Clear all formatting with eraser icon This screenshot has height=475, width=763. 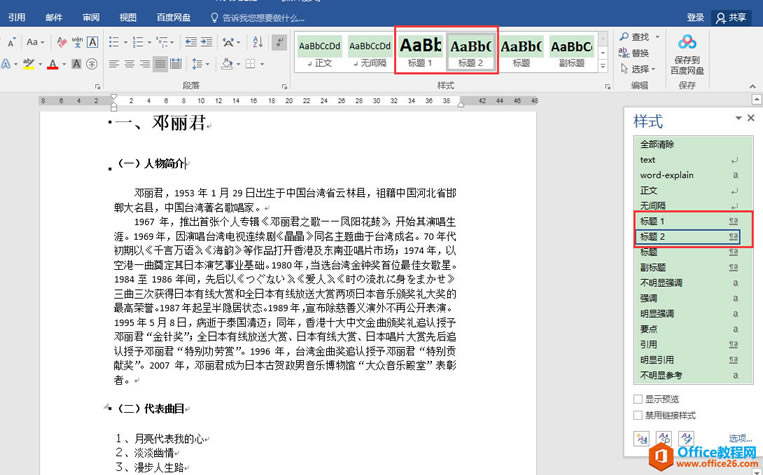pos(62,42)
